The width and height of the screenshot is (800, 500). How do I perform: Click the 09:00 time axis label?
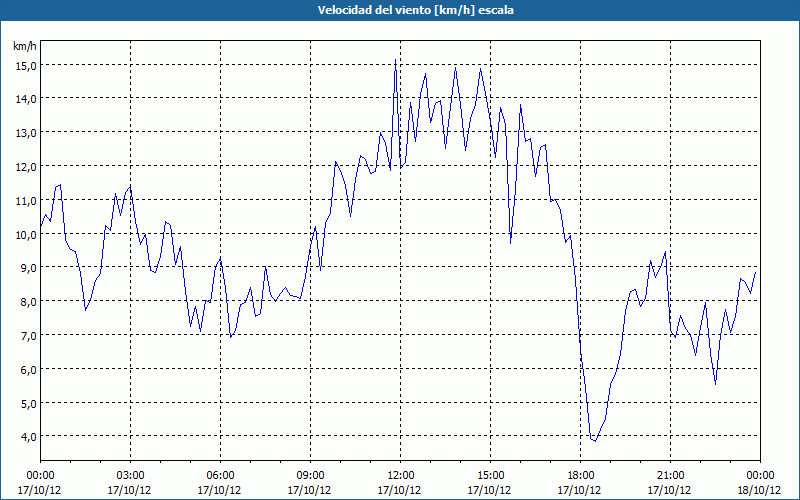[x=310, y=476]
